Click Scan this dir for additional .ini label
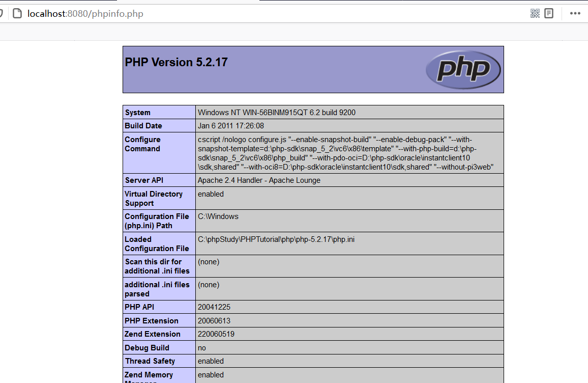 [x=157, y=266]
